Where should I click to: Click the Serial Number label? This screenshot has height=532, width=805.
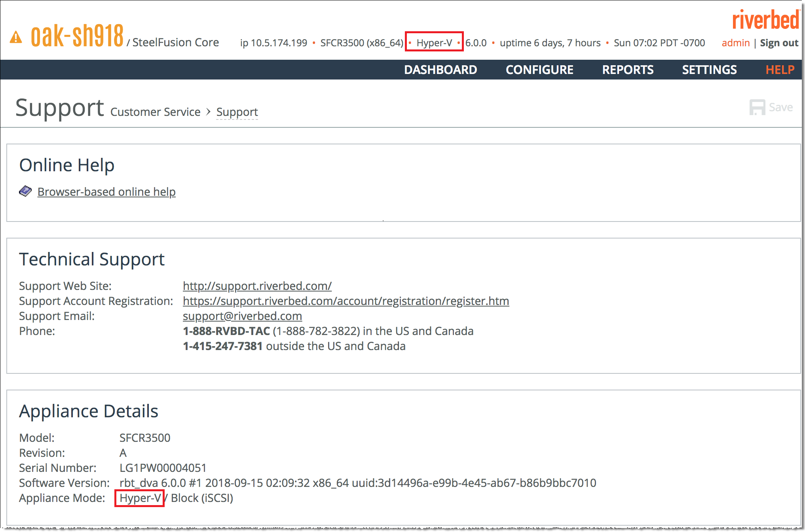pyautogui.click(x=58, y=468)
